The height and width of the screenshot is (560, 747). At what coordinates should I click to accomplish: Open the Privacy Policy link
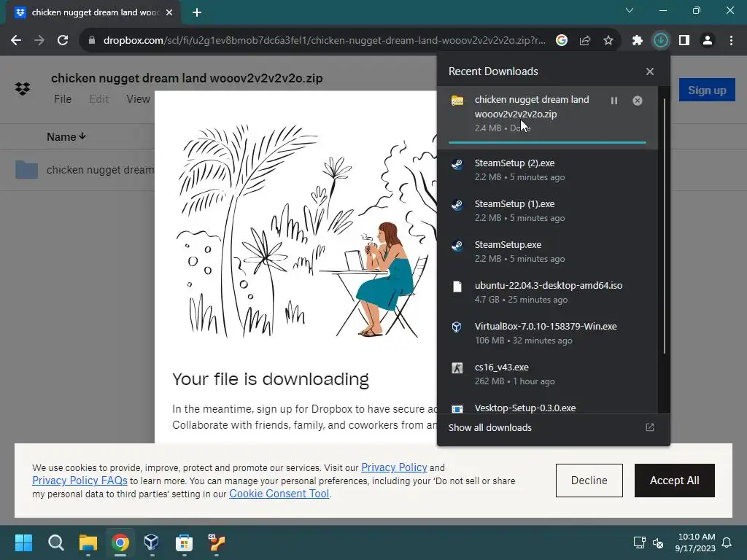coord(394,467)
